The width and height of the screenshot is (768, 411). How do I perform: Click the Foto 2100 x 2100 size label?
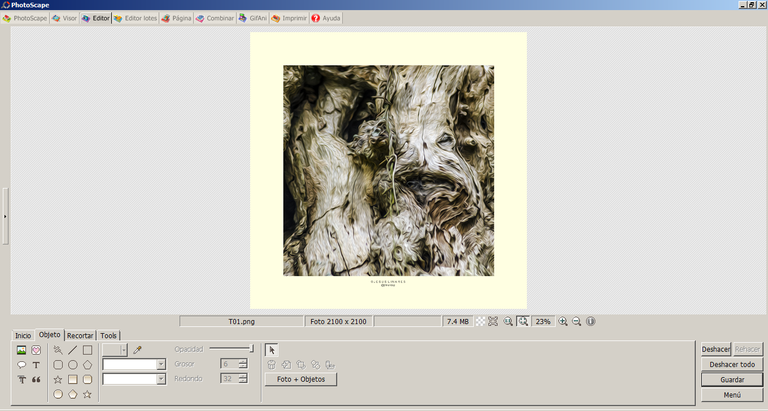[338, 321]
